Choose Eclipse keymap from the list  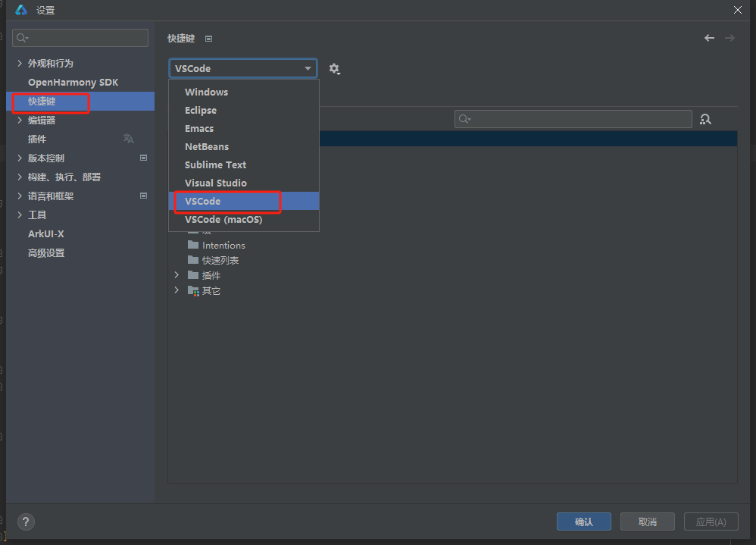pyautogui.click(x=243, y=111)
